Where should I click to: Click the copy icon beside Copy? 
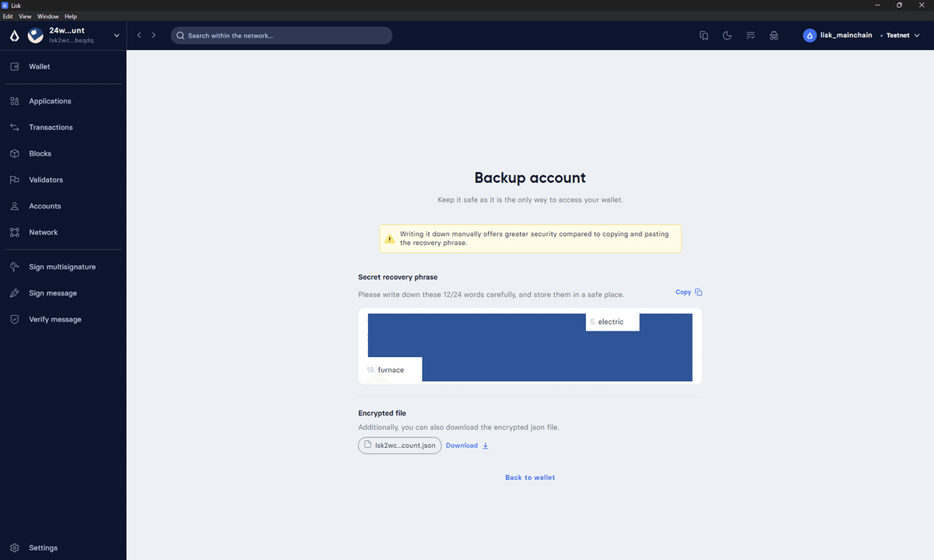click(698, 292)
